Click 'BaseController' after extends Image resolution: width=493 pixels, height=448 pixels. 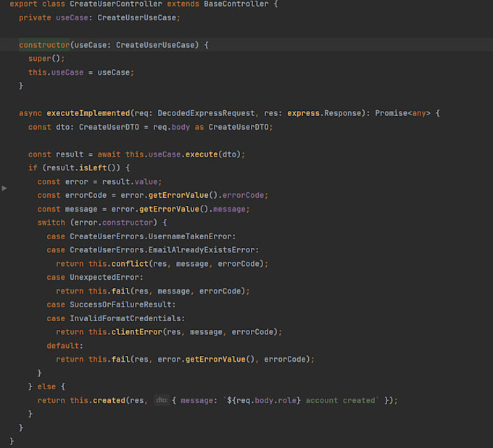(236, 4)
